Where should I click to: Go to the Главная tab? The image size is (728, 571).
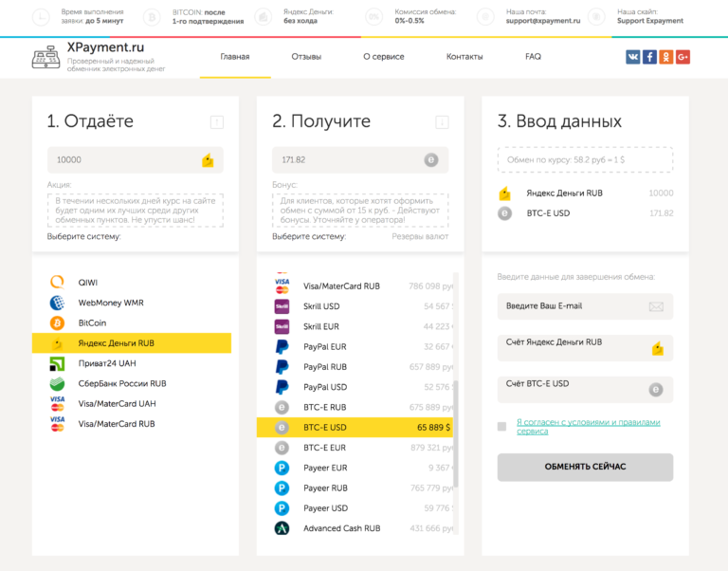(x=235, y=57)
